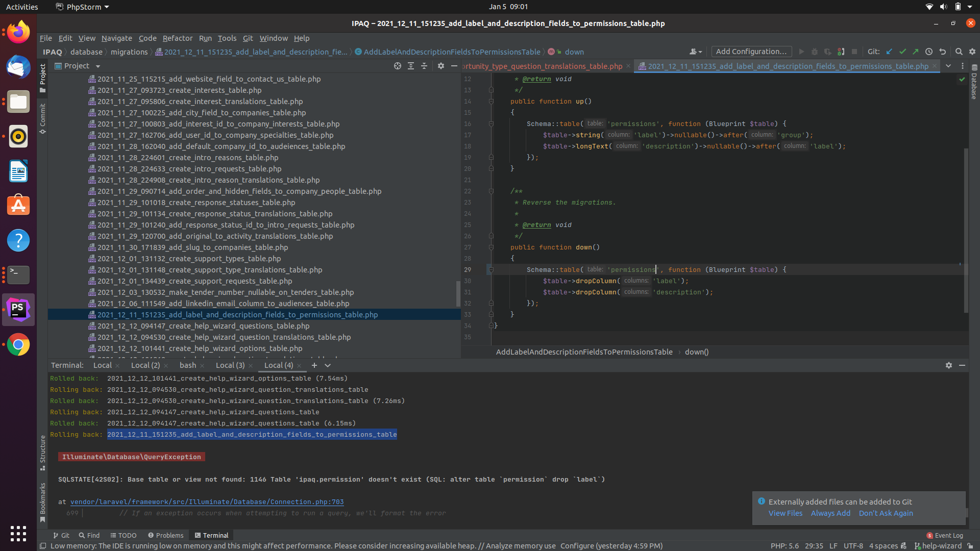Click the Git commit checkmark icon
This screenshot has height=551, width=980.
[902, 52]
